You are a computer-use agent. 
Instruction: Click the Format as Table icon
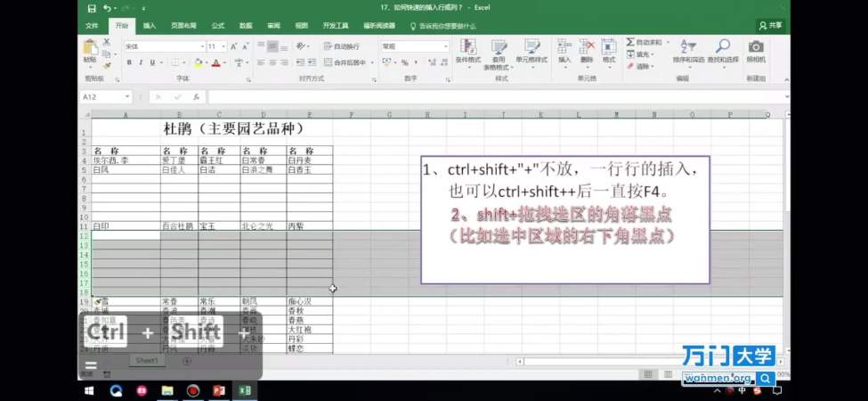pyautogui.click(x=499, y=47)
